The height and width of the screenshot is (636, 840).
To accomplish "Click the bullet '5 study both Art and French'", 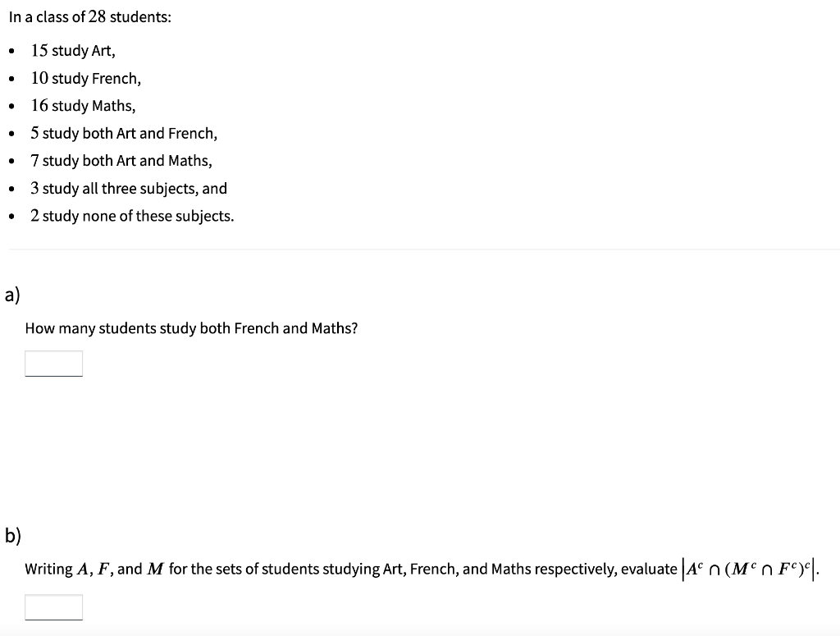I will 123,133.
